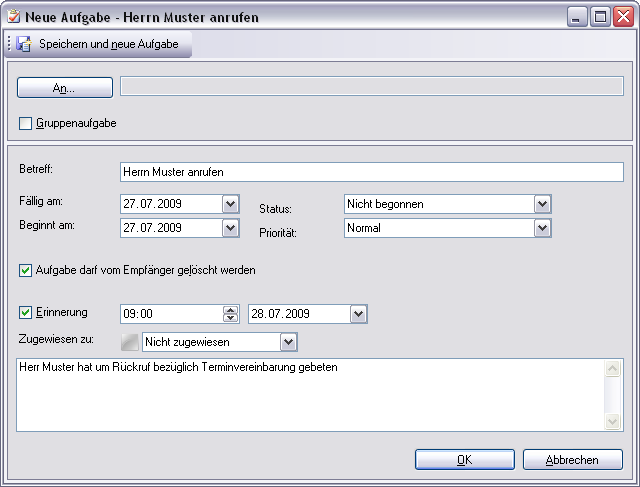Click into the Betreff subject field
Viewport: 640px width, 487px height.
pyautogui.click(x=371, y=172)
